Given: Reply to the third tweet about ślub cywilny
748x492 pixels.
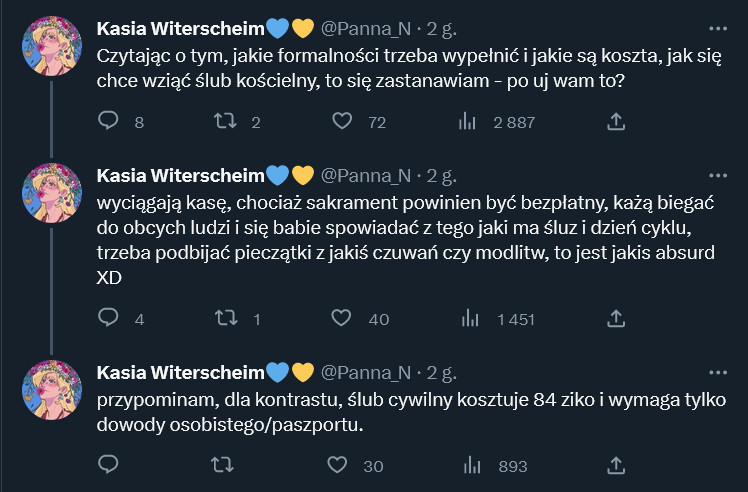Looking at the screenshot, I should coord(109,465).
